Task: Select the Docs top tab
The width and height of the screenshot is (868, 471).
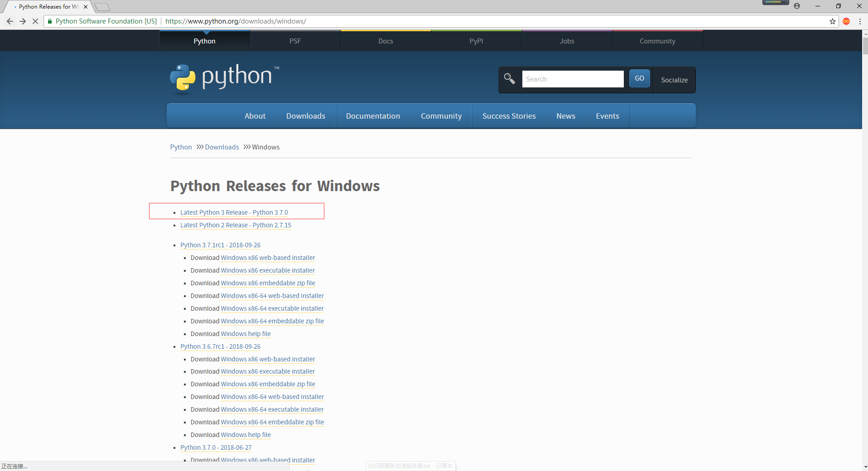Action: tap(386, 41)
